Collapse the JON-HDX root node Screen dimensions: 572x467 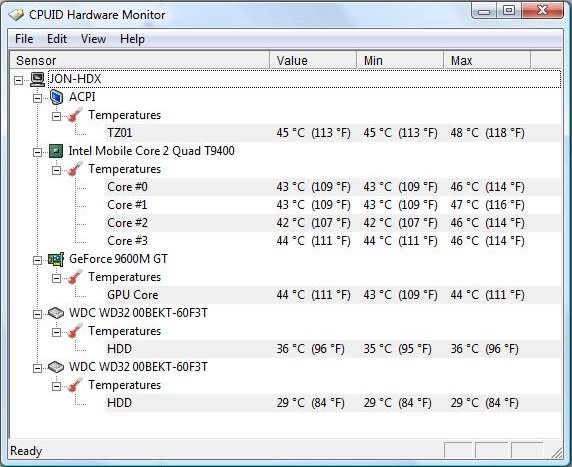tap(18, 80)
